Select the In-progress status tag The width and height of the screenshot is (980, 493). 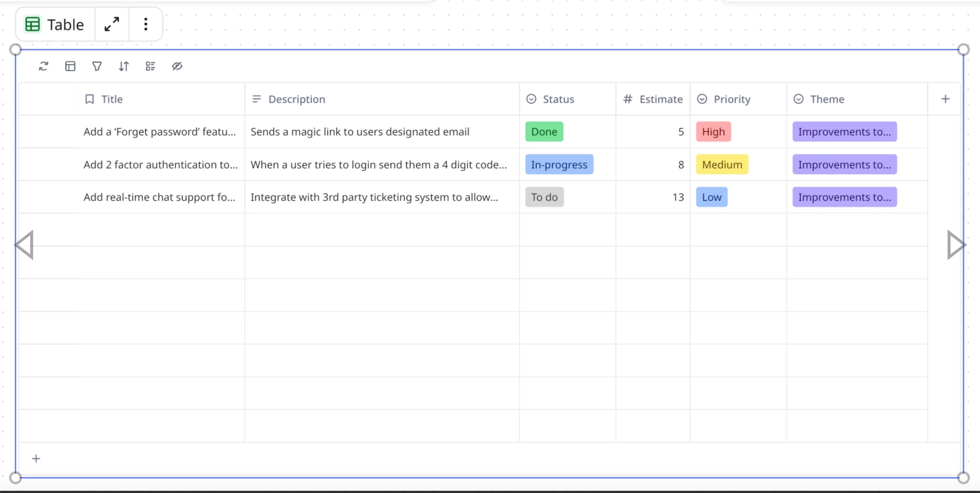tap(559, 164)
